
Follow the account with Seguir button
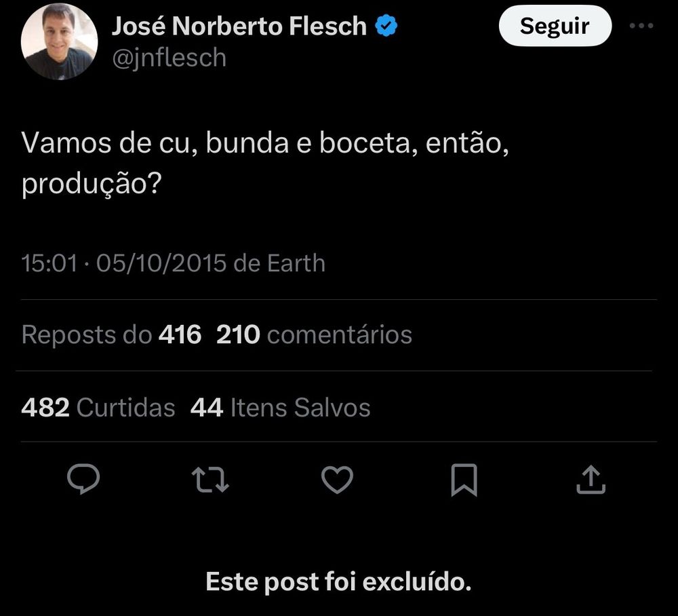[555, 26]
